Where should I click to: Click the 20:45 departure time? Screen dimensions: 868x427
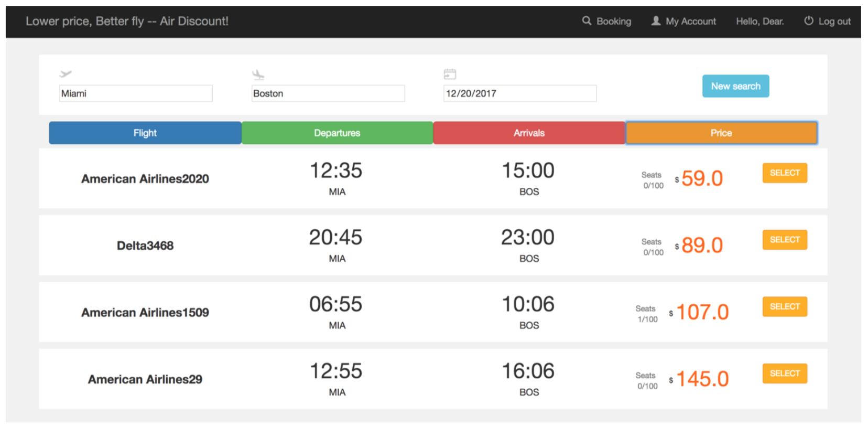336,237
